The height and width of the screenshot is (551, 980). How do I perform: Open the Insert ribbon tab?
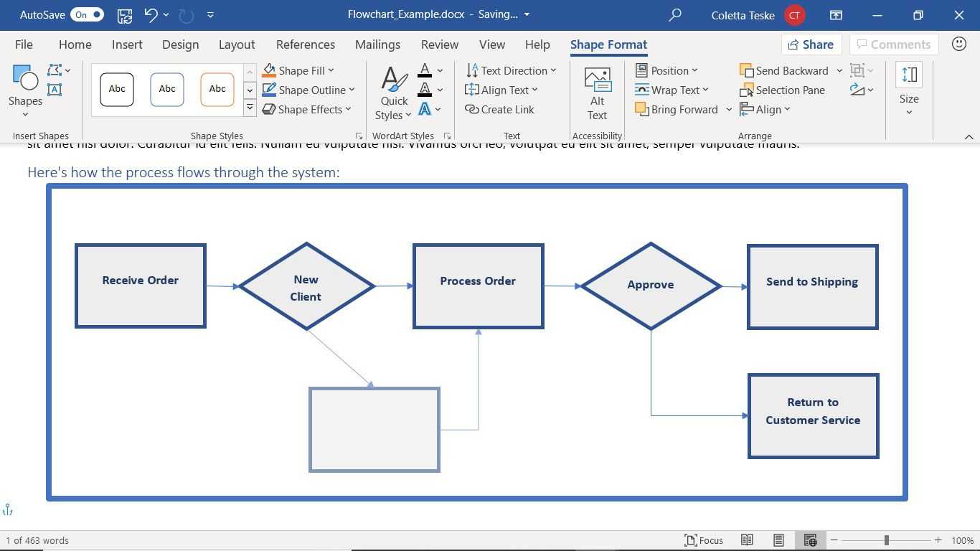coord(127,44)
